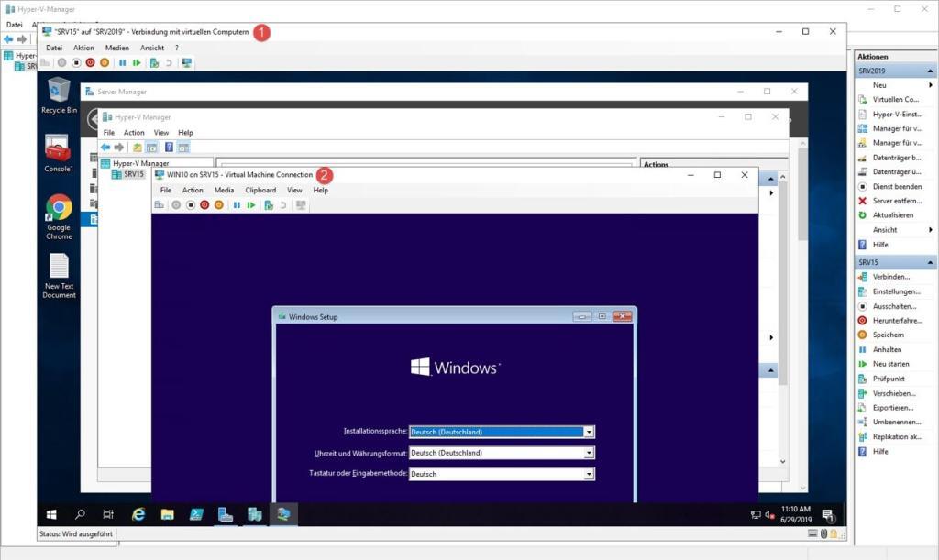Send Ctrl+Alt+Del to the WIN10 VM
The image size is (939, 560).
[x=160, y=204]
